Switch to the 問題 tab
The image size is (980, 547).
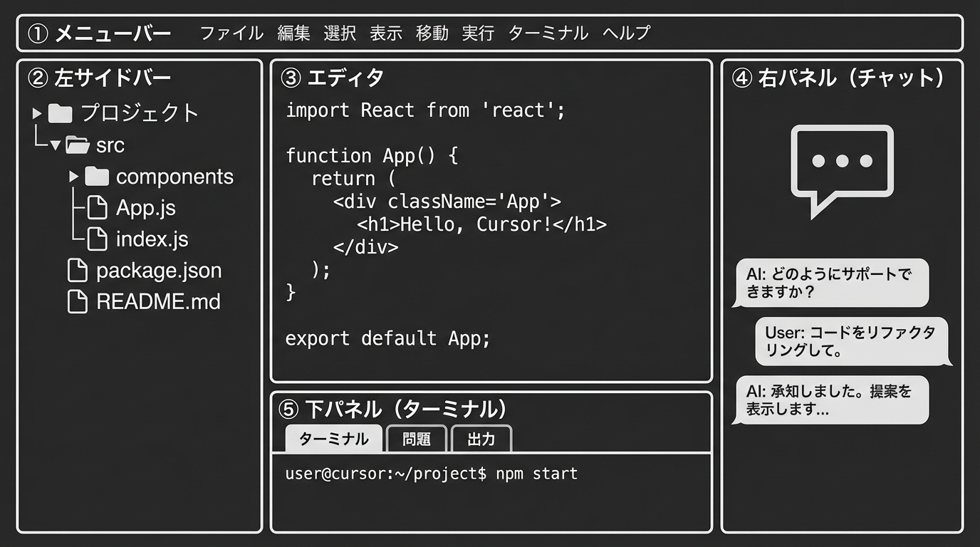click(x=417, y=439)
